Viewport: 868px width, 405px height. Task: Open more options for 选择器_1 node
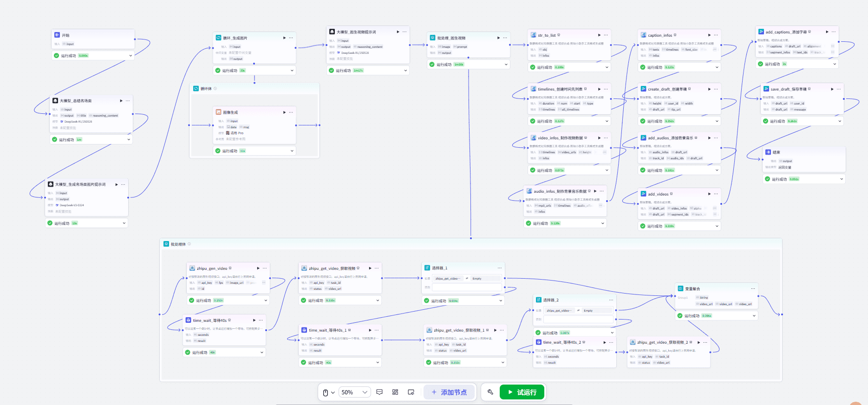[500, 268]
